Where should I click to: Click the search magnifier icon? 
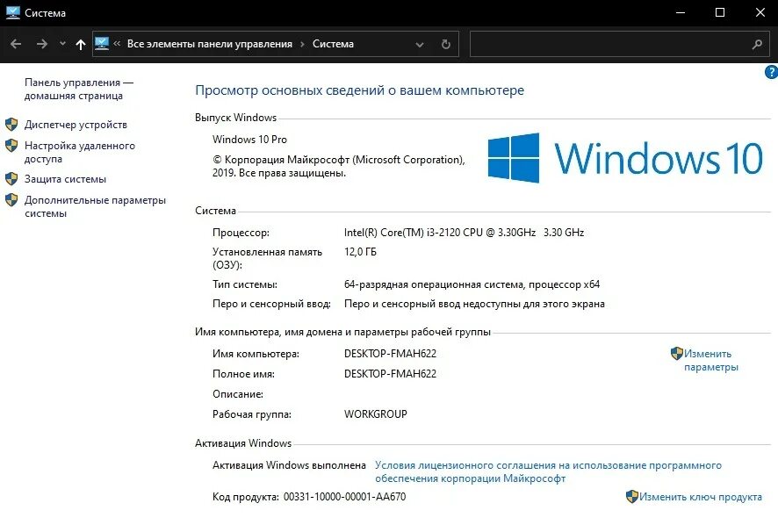click(757, 44)
